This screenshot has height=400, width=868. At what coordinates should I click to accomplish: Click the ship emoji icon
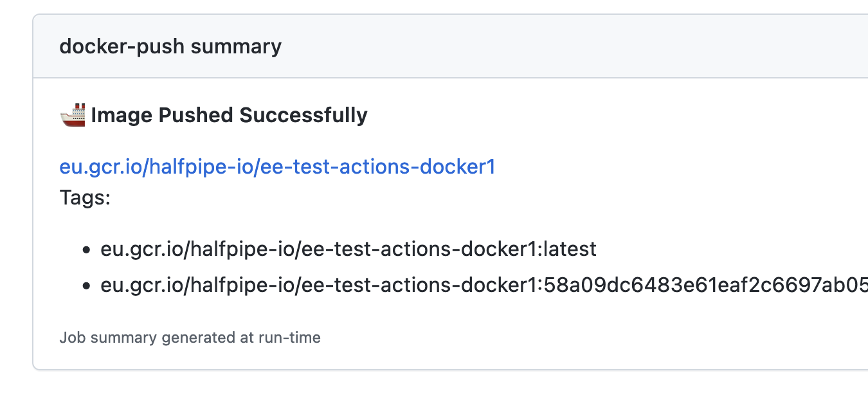click(72, 114)
